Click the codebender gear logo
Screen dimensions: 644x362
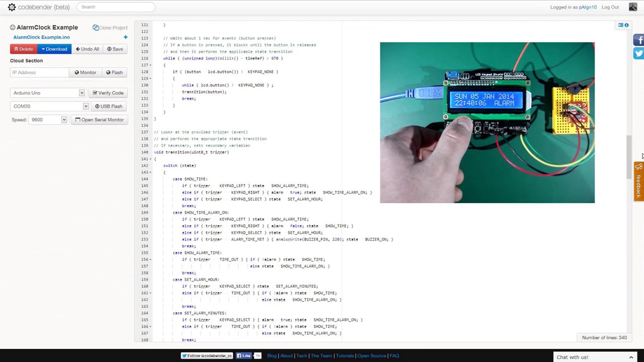pos(12,7)
